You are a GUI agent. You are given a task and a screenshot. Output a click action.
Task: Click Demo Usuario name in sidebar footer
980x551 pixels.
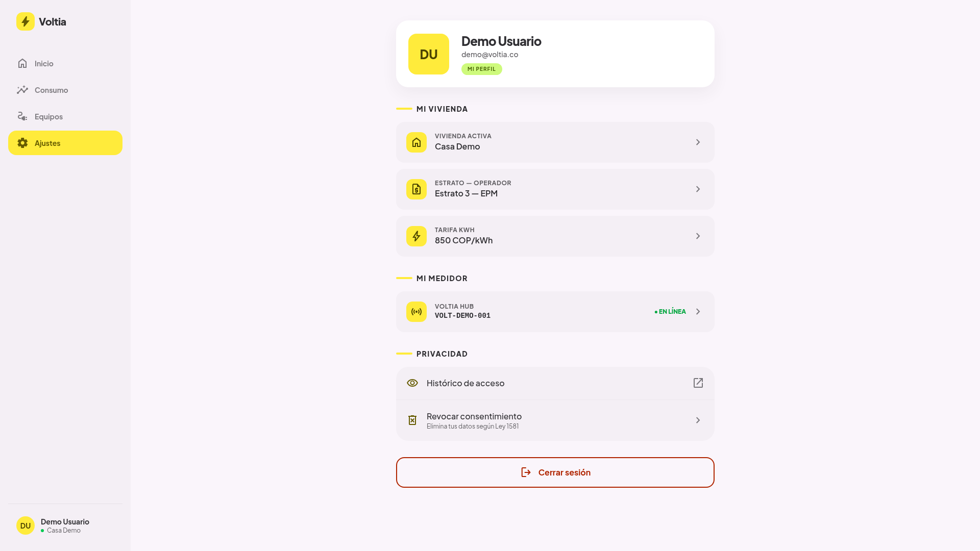pos(65,521)
